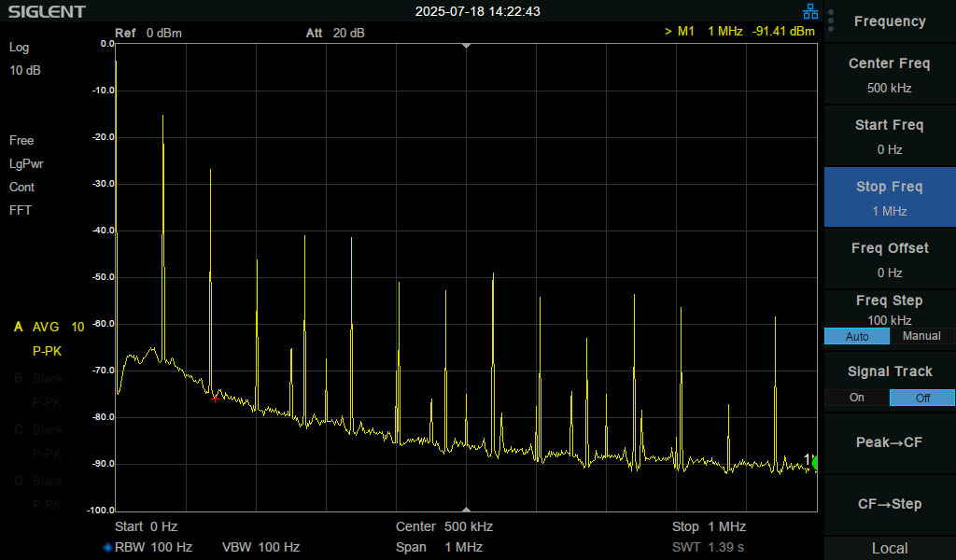Screen dimensions: 956x560
Task: Click the three-dot menu page indicator
Action: [x=831, y=21]
